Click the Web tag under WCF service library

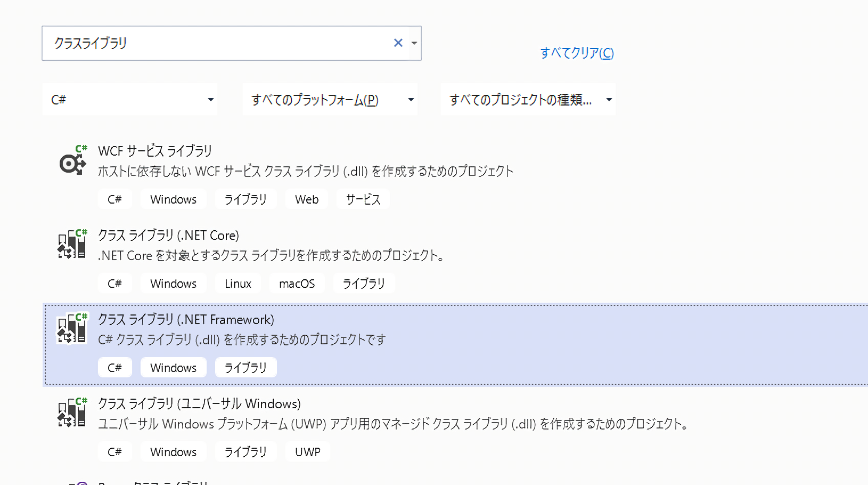(307, 199)
